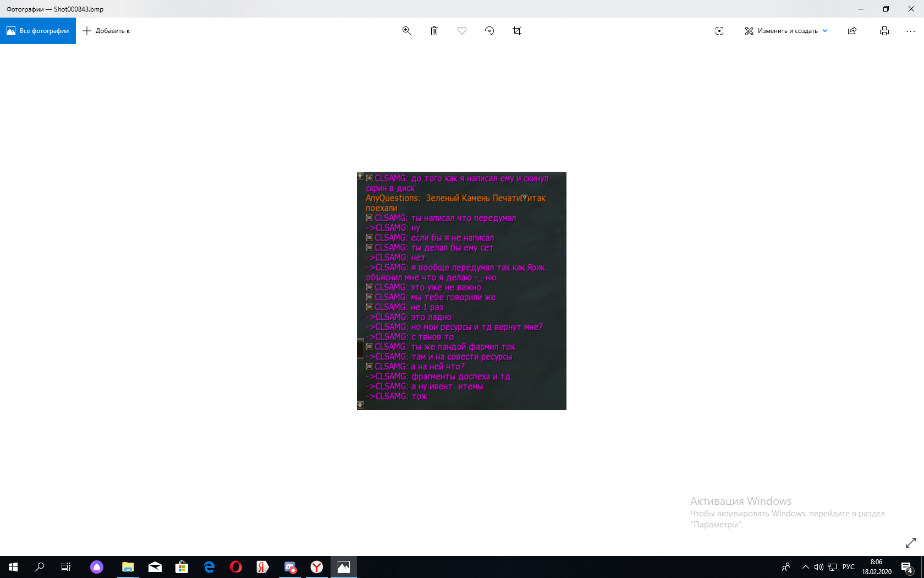Go back to 'Все фотографии'

point(38,31)
